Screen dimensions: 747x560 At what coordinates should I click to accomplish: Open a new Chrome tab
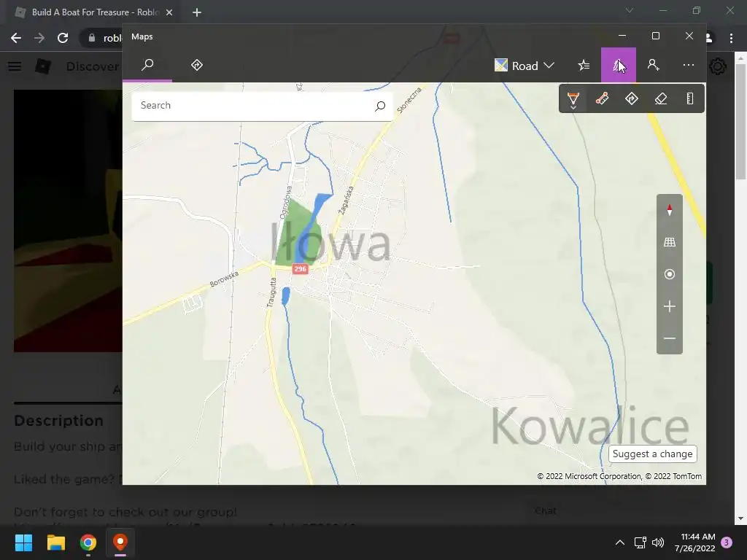click(197, 12)
